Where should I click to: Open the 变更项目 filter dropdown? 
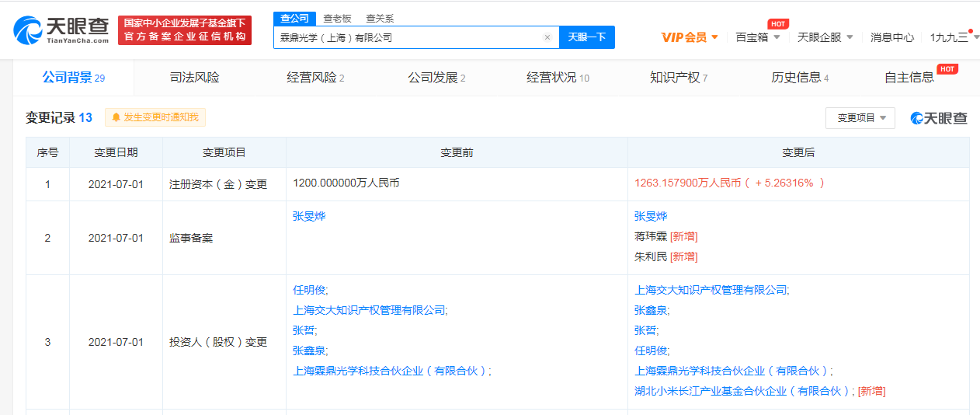860,118
